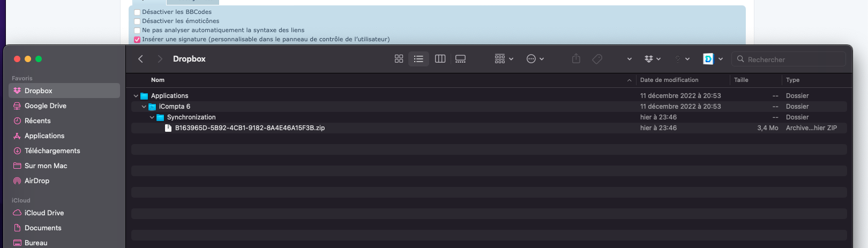Image resolution: width=868 pixels, height=248 pixels.
Task: Click the iCloud Drive cloud icon
Action: tap(17, 213)
